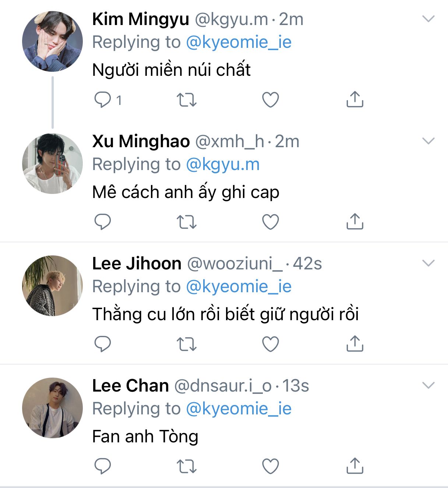Reply to Lee Jihoon's tweet
This screenshot has width=448, height=488.
coord(103,344)
